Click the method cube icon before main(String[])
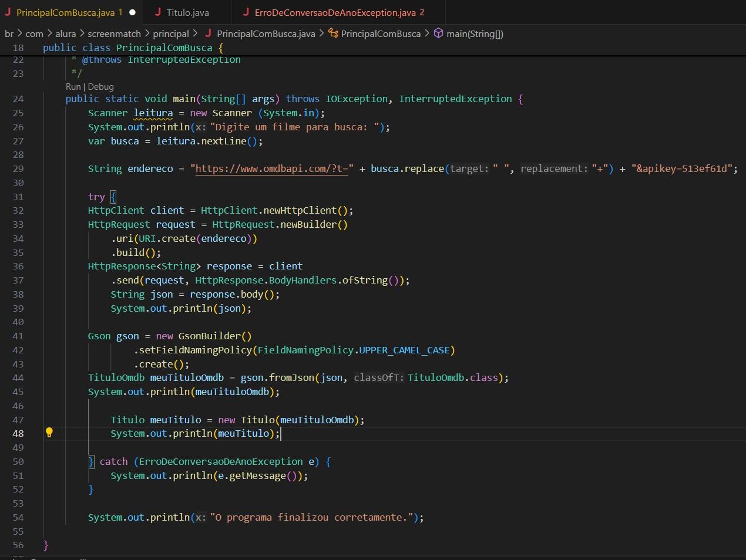This screenshot has height=560, width=746. click(438, 33)
